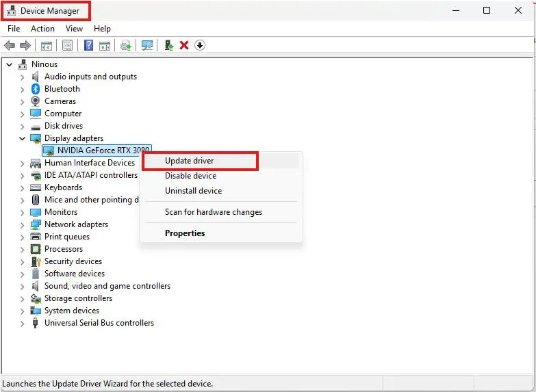Open the File menu
536x392 pixels.
click(x=14, y=29)
